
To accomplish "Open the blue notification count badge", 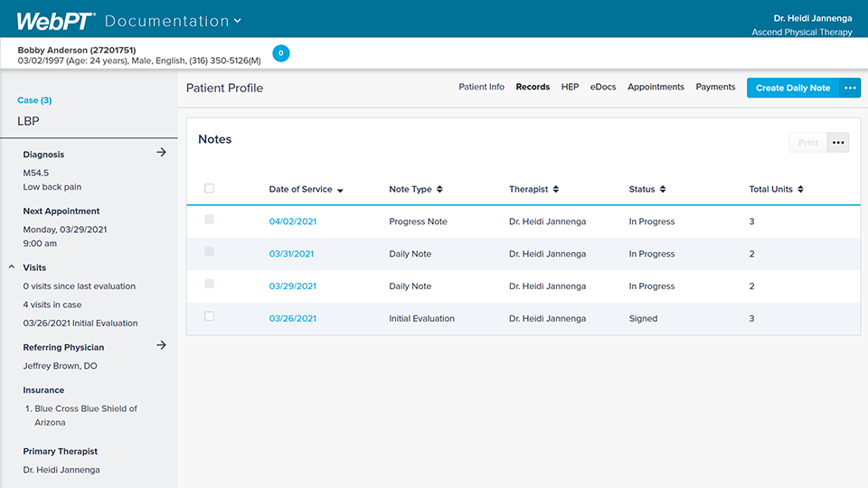I will click(280, 53).
